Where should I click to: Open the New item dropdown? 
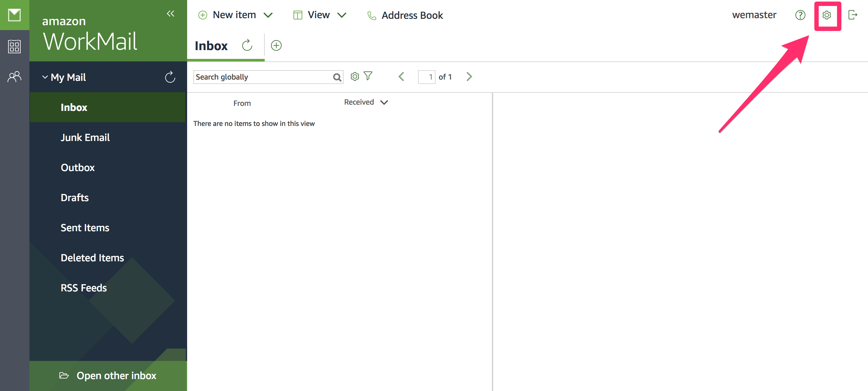pos(268,15)
